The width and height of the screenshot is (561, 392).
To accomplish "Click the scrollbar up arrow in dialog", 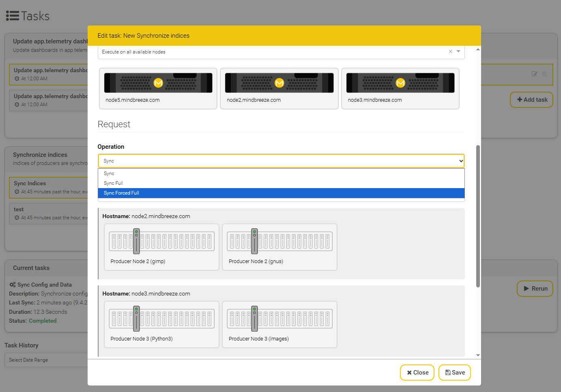I will point(478,49).
